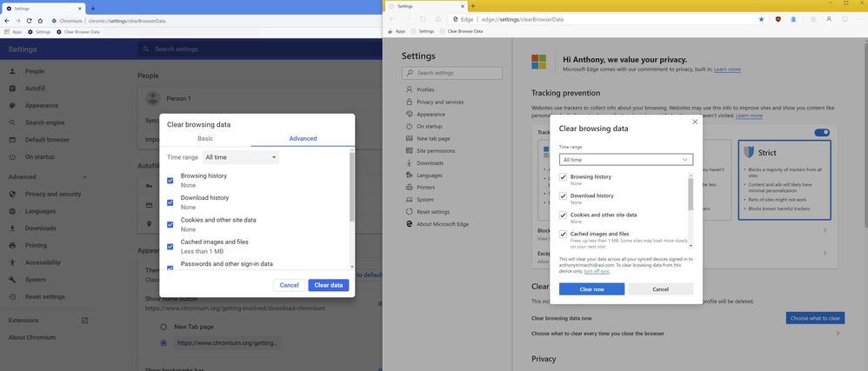This screenshot has width=868, height=371.
Task: Click Learn more link beside privacy commitment
Action: pos(727,70)
